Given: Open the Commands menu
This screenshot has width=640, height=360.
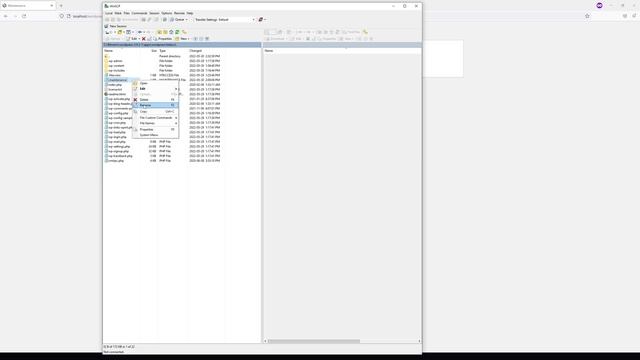Looking at the screenshot, I should point(139,13).
